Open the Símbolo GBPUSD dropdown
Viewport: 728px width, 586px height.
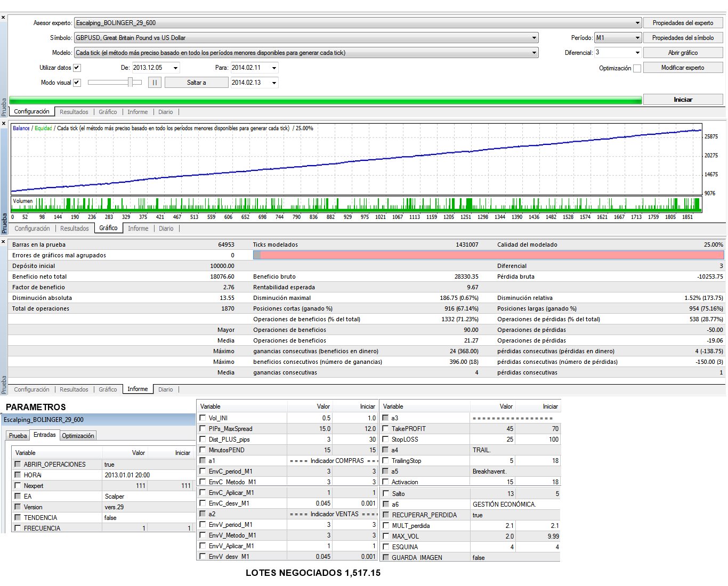pos(534,38)
